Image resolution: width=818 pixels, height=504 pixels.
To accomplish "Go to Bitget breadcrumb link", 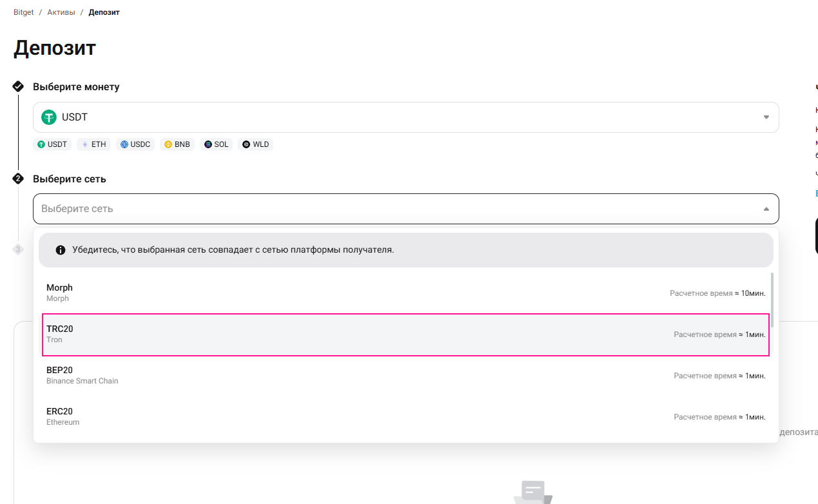I will [x=24, y=12].
